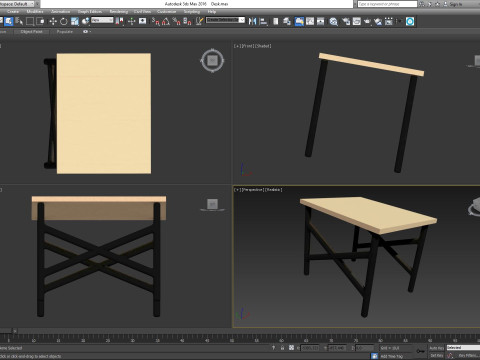Viewport: 480px width, 360px height.
Task: Click the X coordinate input field
Action: point(310,348)
